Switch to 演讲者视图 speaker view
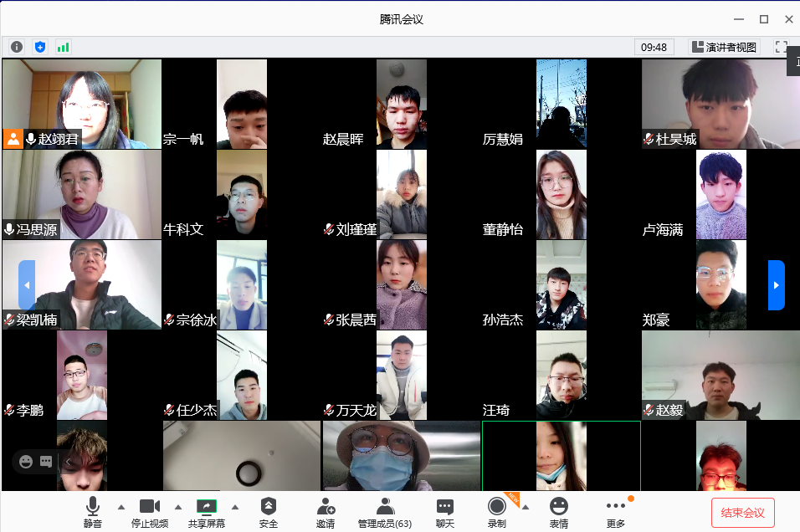This screenshot has width=800, height=532. click(x=724, y=47)
